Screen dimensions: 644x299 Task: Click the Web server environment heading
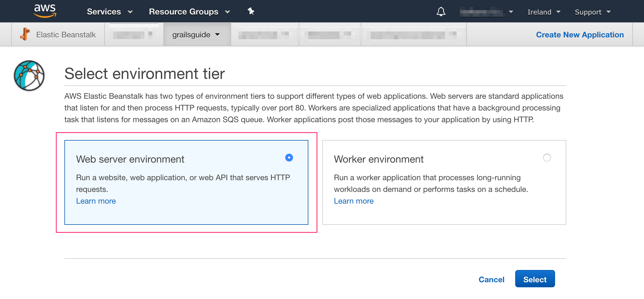[130, 159]
